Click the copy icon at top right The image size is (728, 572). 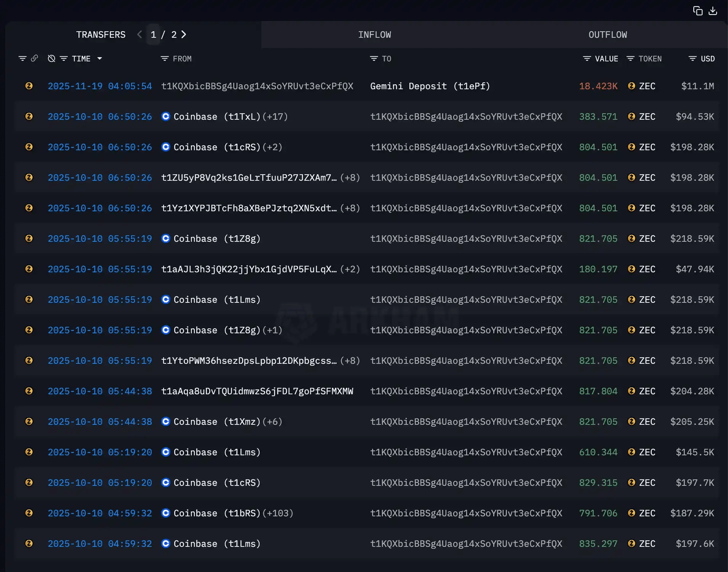coord(698,11)
